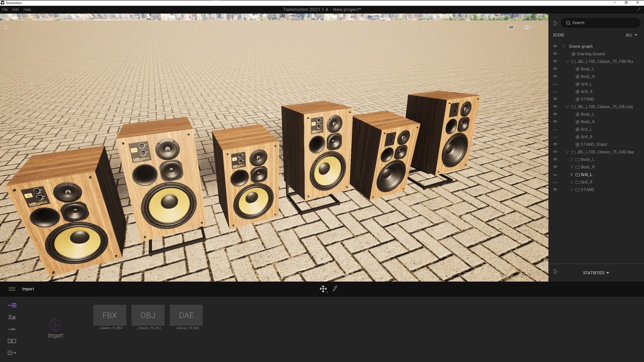644x362 pixels.
Task: Hide the OBJ Body_R object
Action: tap(555, 122)
